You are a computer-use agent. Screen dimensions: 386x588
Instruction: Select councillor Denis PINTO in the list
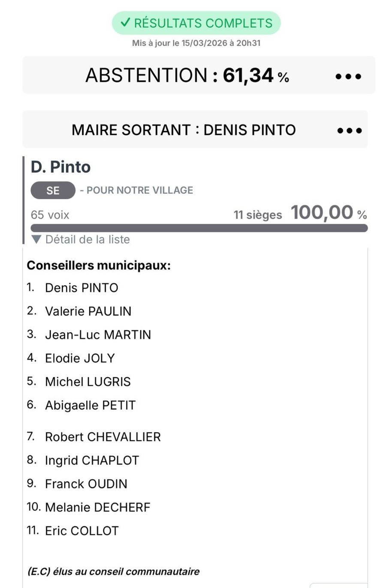point(81,288)
